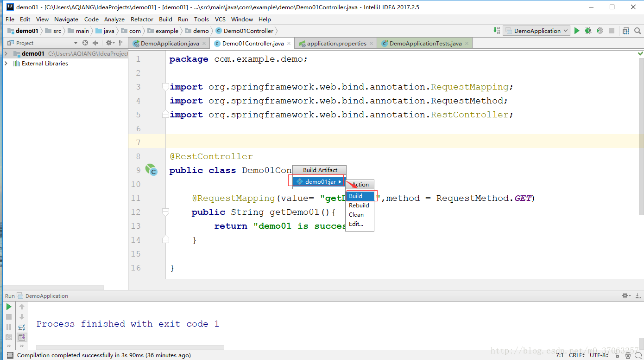Hide the Project tool window
This screenshot has width=644, height=360.
pyautogui.click(x=122, y=43)
